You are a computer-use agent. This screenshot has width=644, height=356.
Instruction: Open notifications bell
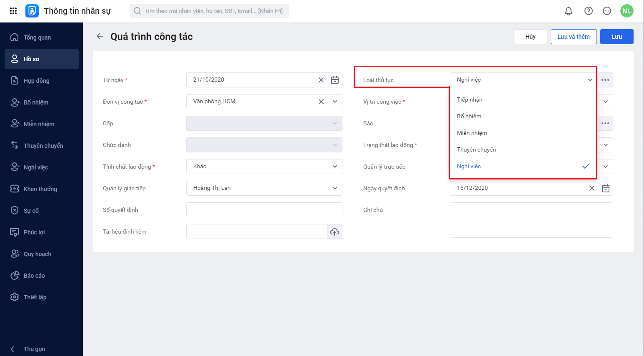pyautogui.click(x=569, y=11)
